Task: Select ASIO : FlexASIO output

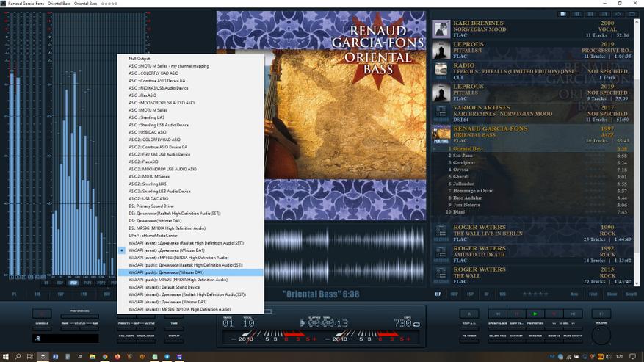Action: [x=142, y=95]
